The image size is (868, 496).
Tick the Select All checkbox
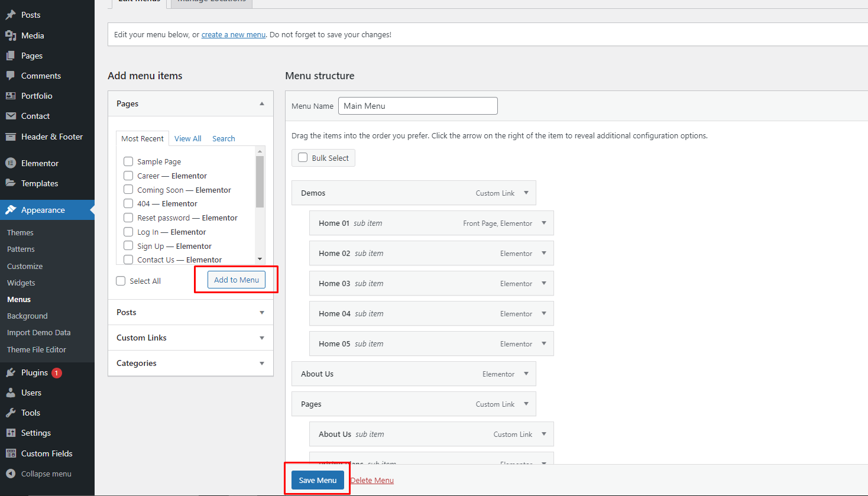tap(121, 281)
